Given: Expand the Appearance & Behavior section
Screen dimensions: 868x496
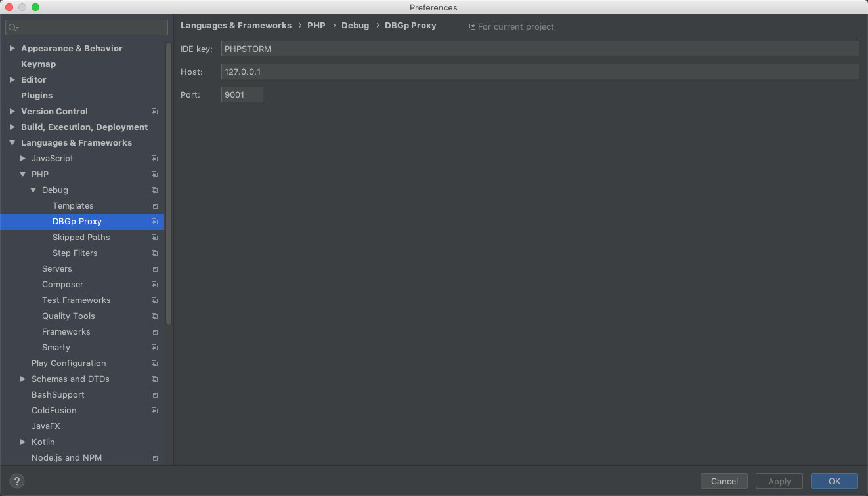Looking at the screenshot, I should 12,49.
